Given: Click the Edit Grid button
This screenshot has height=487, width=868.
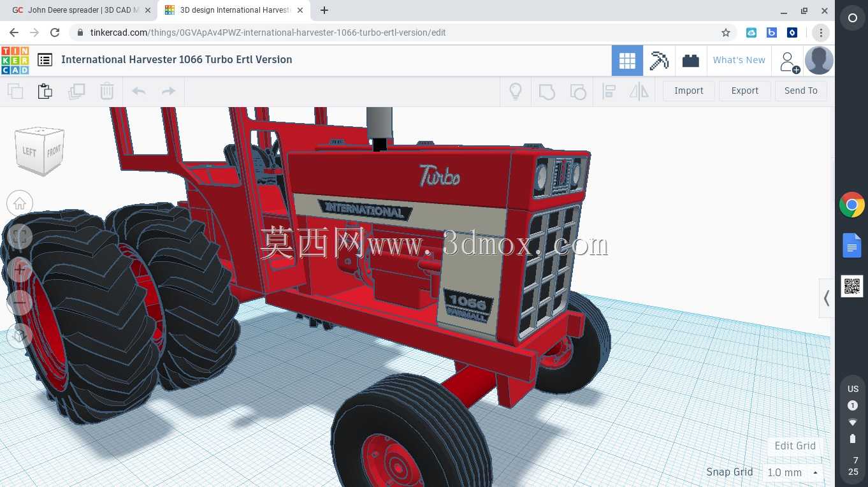Looking at the screenshot, I should [795, 446].
